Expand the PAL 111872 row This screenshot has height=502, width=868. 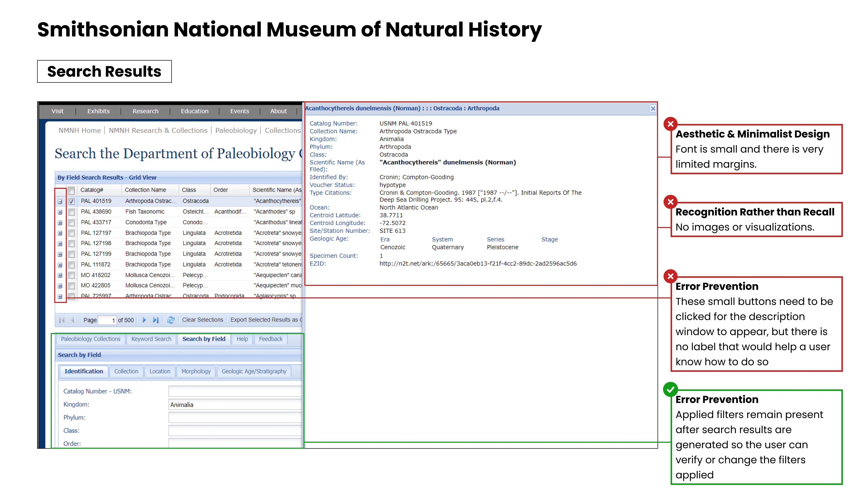pos(60,265)
